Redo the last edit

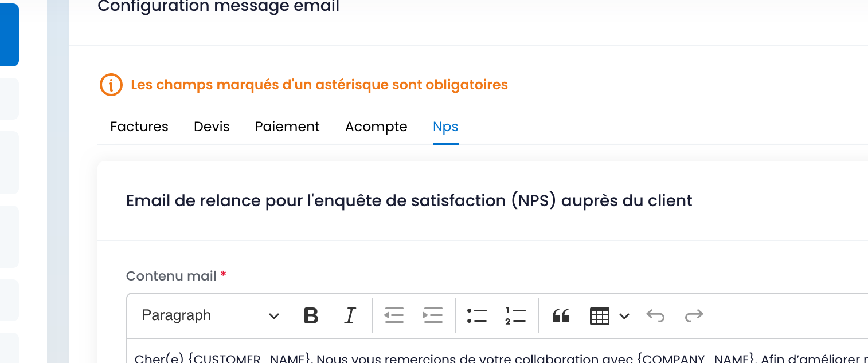(x=694, y=315)
